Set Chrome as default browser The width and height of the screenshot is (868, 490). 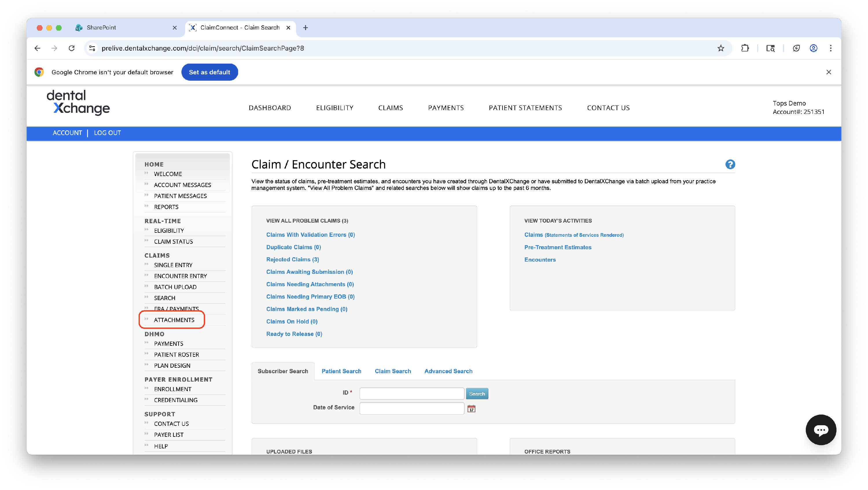pyautogui.click(x=209, y=72)
